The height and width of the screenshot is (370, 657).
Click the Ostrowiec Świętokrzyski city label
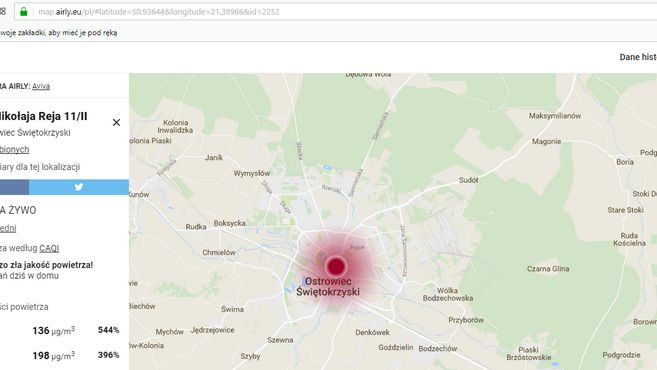pos(328,287)
